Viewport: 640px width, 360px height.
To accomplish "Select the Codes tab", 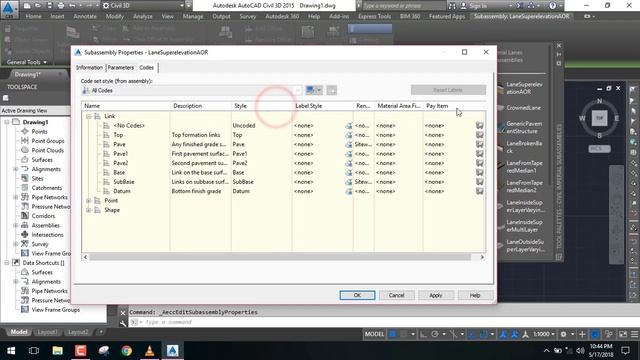I will click(x=147, y=68).
